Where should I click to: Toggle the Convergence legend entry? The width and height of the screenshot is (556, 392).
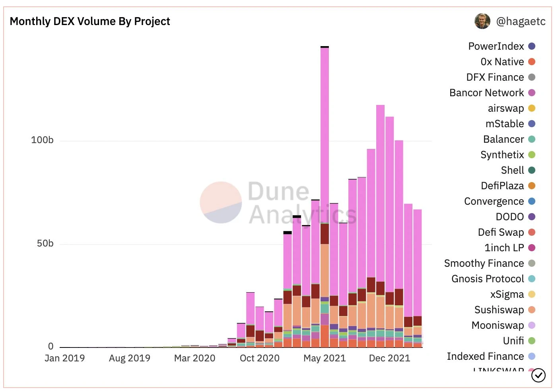500,202
